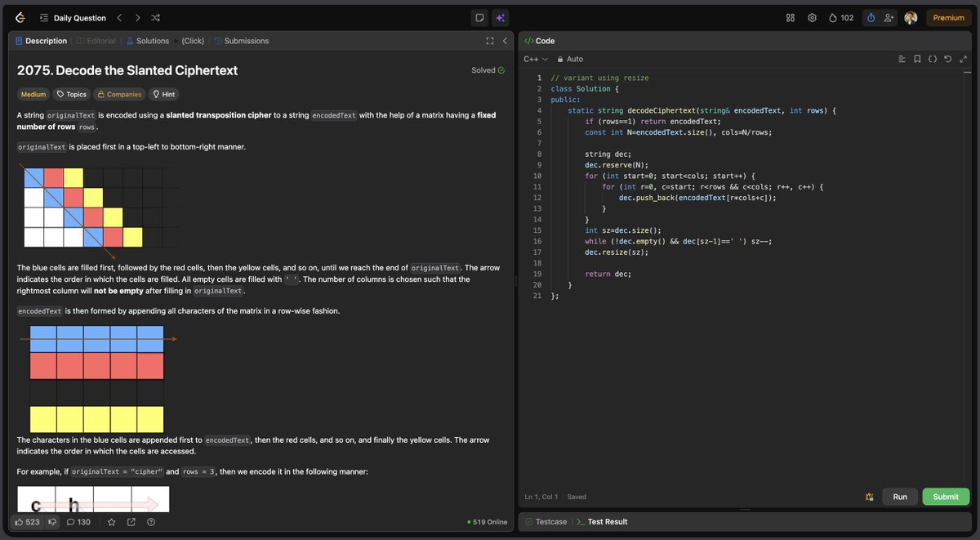
Task: Click the streak flame counter 102
Action: 840,17
